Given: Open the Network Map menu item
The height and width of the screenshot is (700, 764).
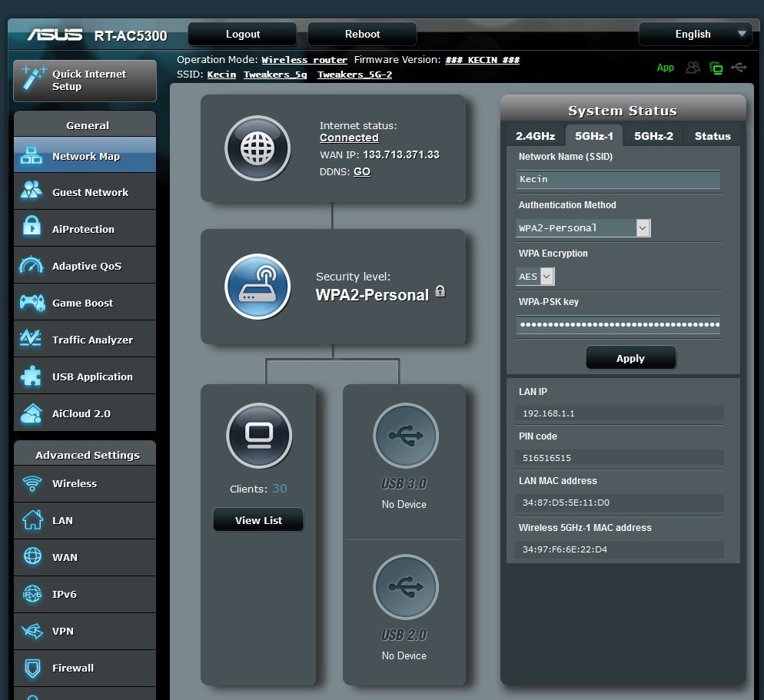Looking at the screenshot, I should pyautogui.click(x=85, y=155).
